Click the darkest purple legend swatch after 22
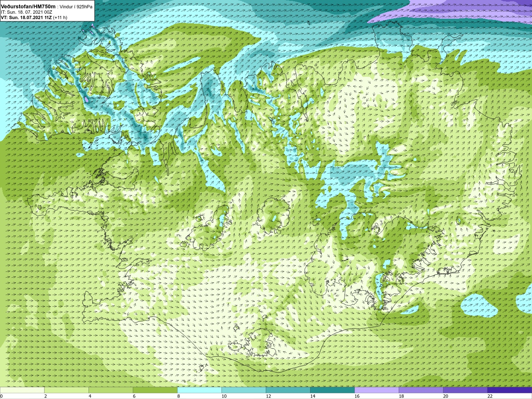 (510, 390)
